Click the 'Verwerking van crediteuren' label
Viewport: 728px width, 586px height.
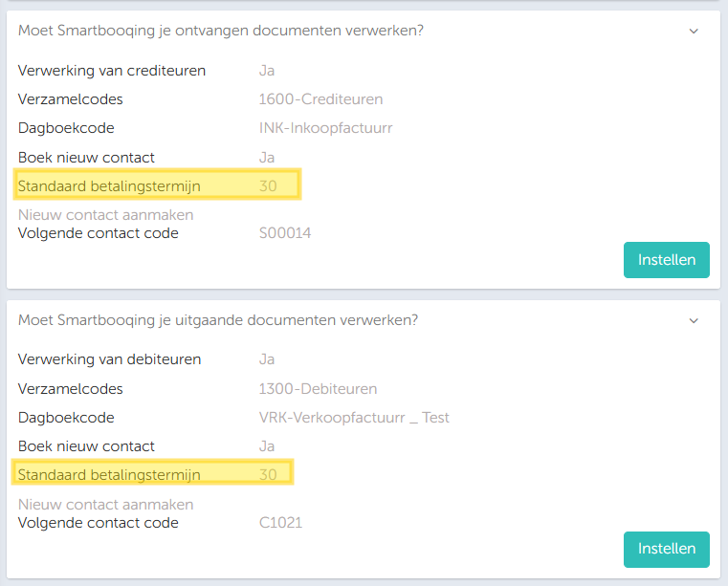112,71
